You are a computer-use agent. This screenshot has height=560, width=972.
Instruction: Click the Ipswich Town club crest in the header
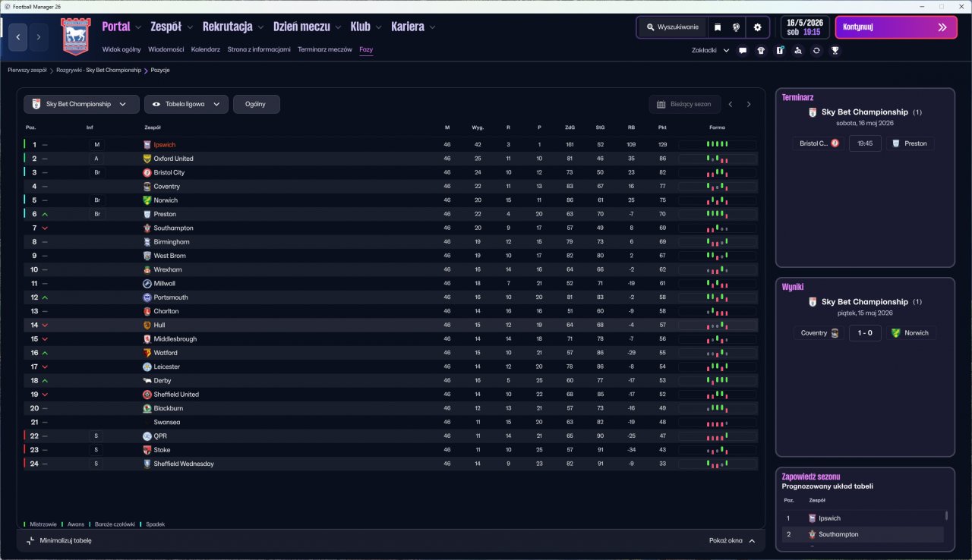[x=75, y=36]
